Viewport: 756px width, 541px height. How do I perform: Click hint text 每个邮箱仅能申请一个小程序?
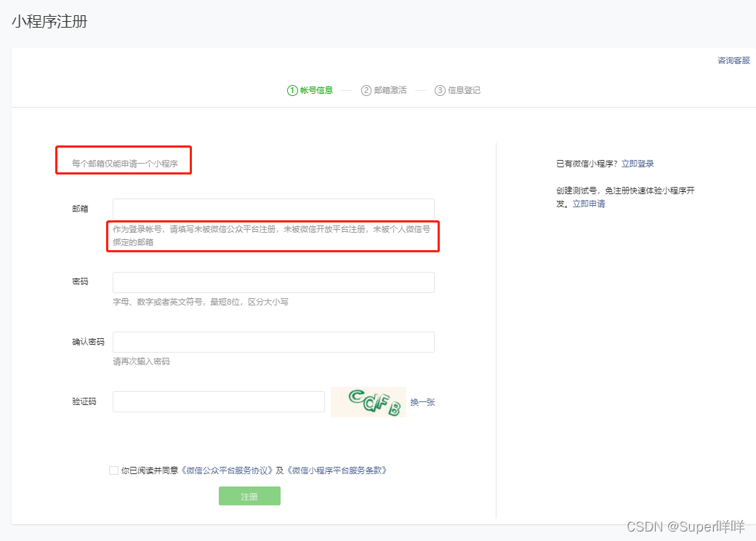pyautogui.click(x=125, y=164)
